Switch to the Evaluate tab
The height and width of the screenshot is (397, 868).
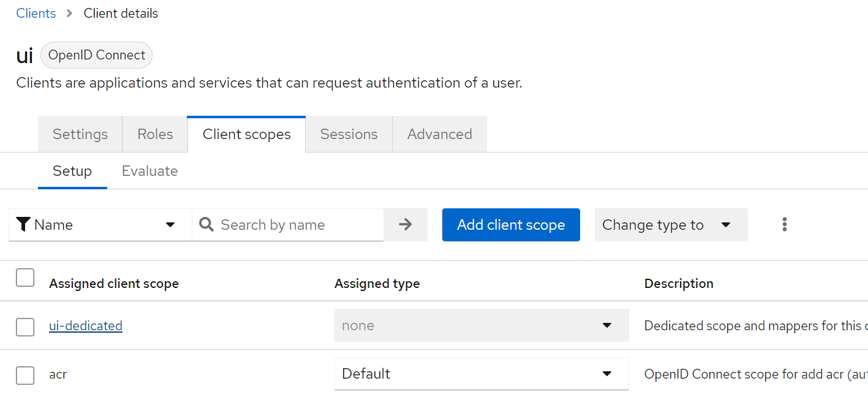tap(149, 171)
